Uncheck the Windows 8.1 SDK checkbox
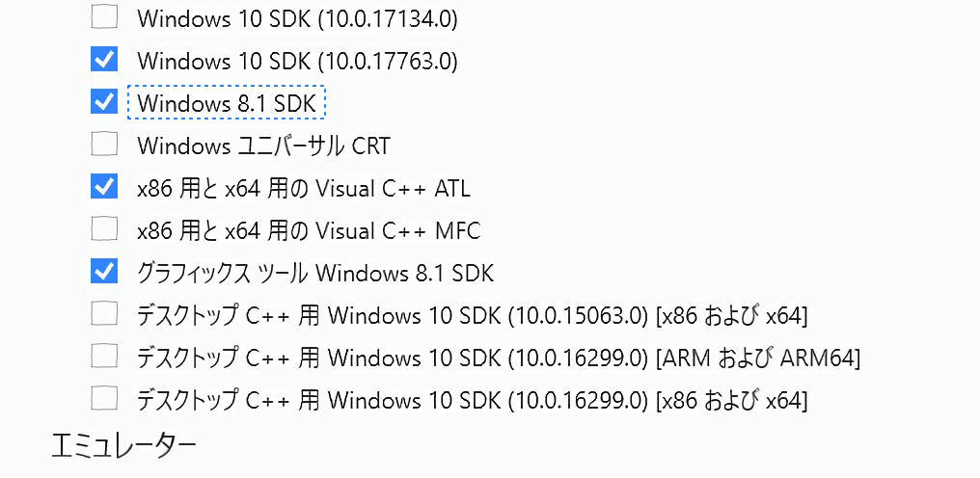980x478 pixels. [x=104, y=102]
